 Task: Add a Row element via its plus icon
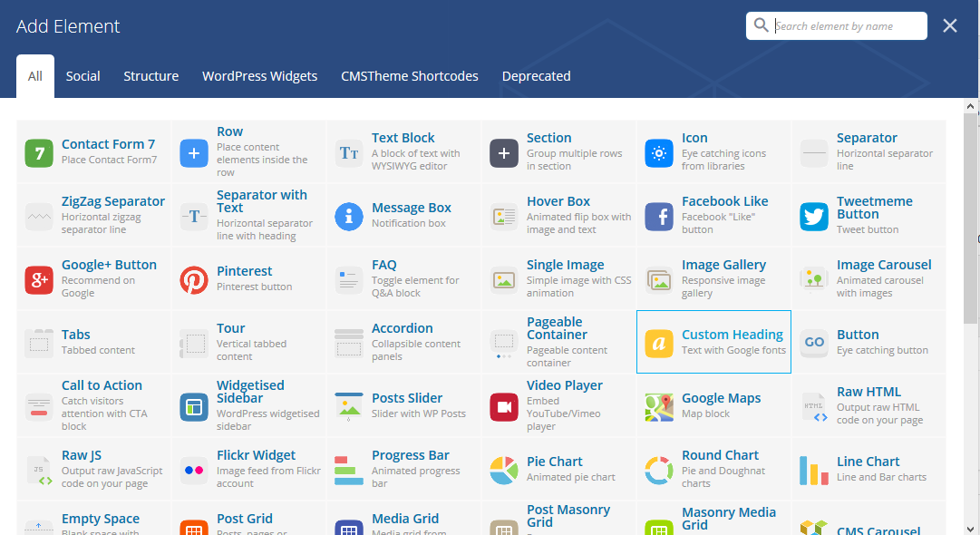tap(194, 153)
